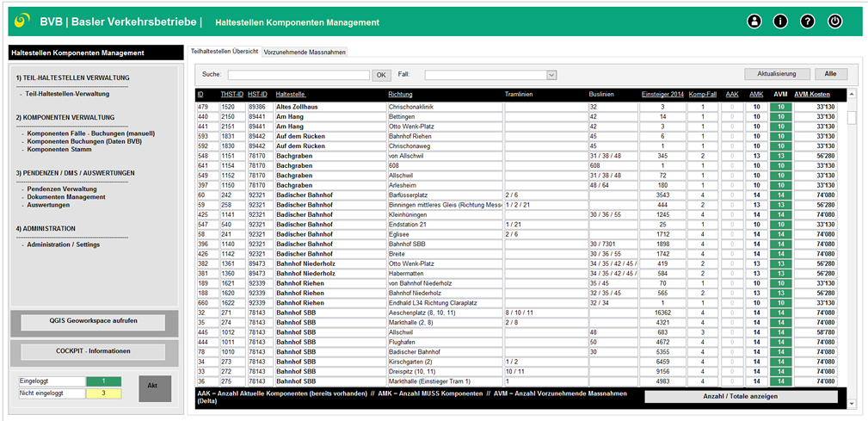
Task: Click the OK search button
Action: [x=381, y=75]
